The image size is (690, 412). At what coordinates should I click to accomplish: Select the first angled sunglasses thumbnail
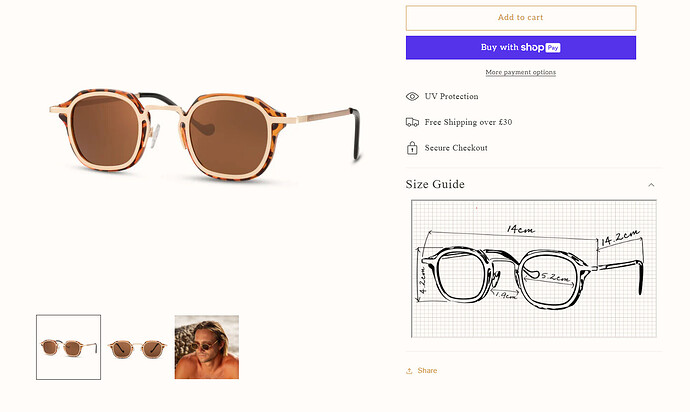click(69, 347)
